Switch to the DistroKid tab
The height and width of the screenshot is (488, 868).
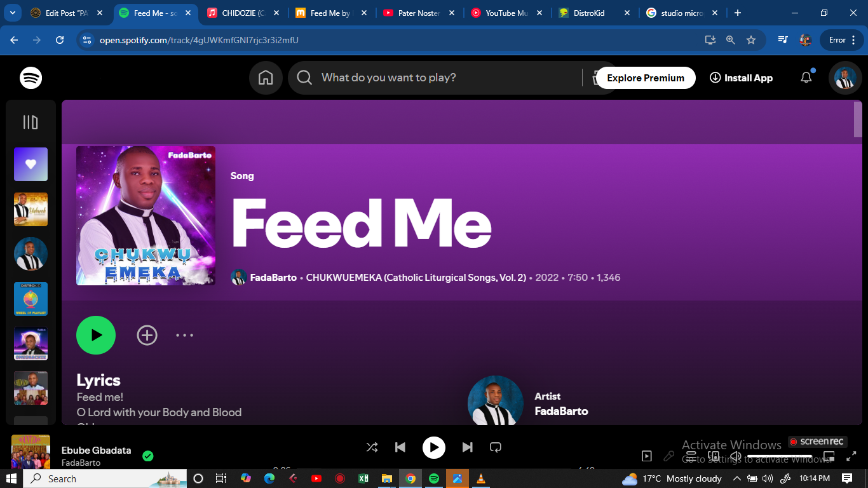(x=594, y=13)
